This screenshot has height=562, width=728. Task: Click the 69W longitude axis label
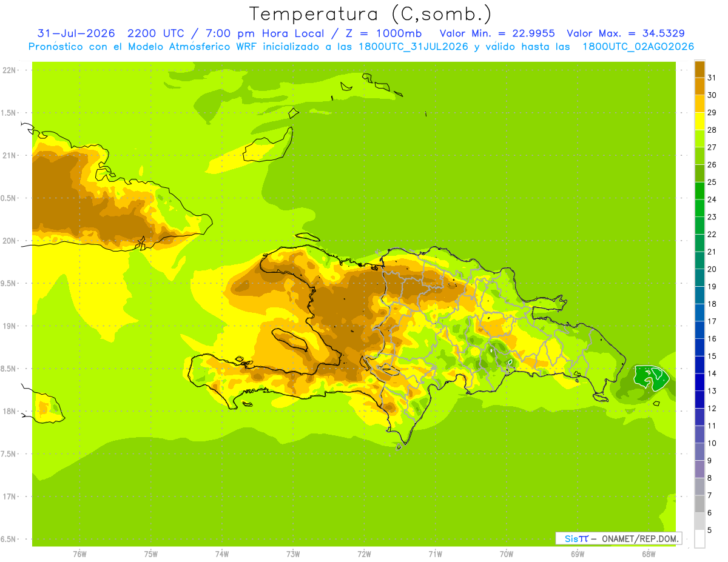[x=578, y=554]
